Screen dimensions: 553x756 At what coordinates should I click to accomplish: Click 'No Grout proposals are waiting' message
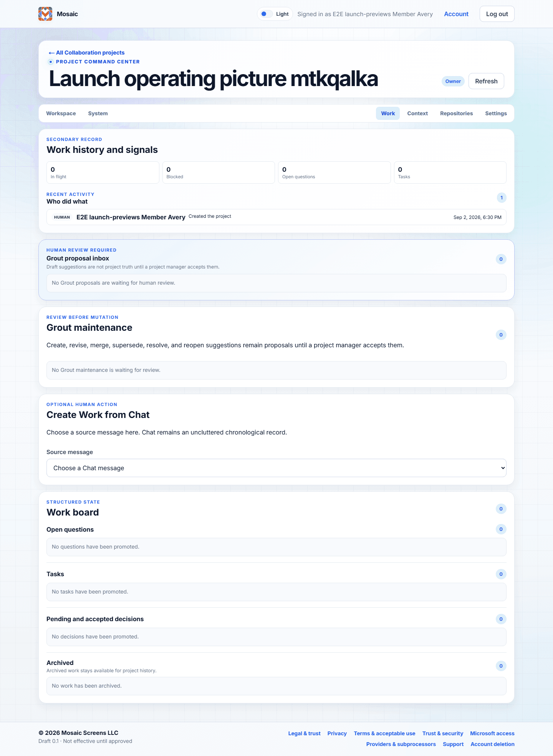[x=113, y=283]
